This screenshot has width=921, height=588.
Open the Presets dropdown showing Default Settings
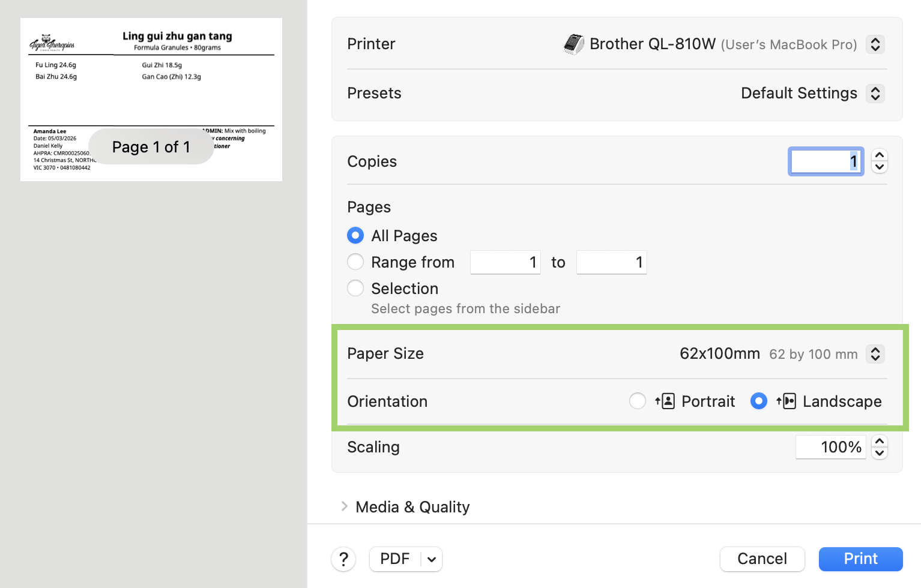(875, 93)
